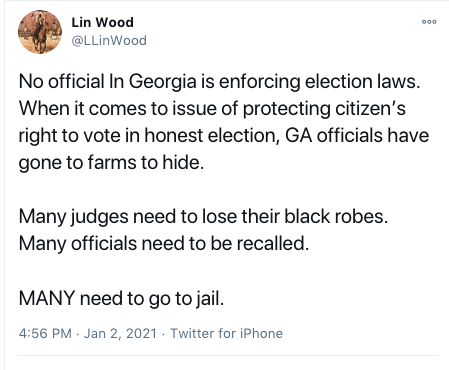Open the Lin Wood display name link
The image size is (449, 370).
click(102, 23)
